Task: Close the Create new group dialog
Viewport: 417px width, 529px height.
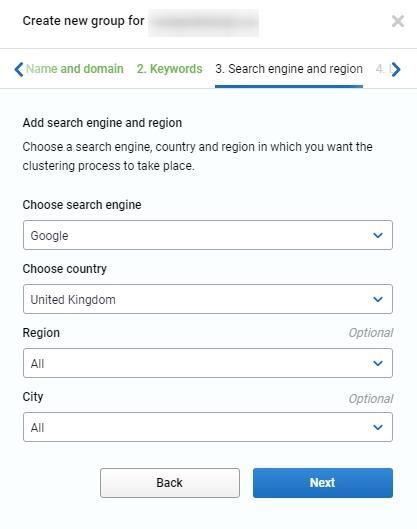Action: [x=398, y=21]
